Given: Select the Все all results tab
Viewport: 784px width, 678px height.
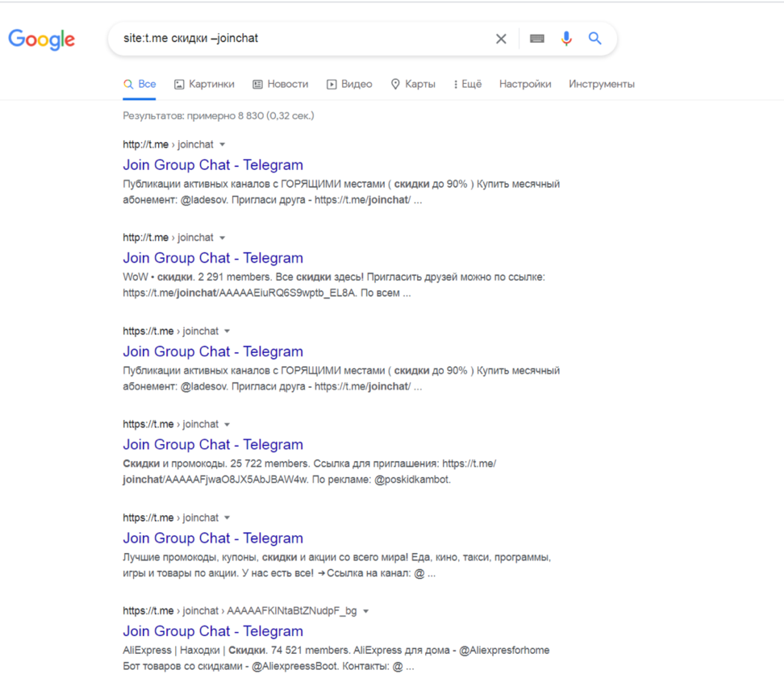Looking at the screenshot, I should [x=140, y=84].
